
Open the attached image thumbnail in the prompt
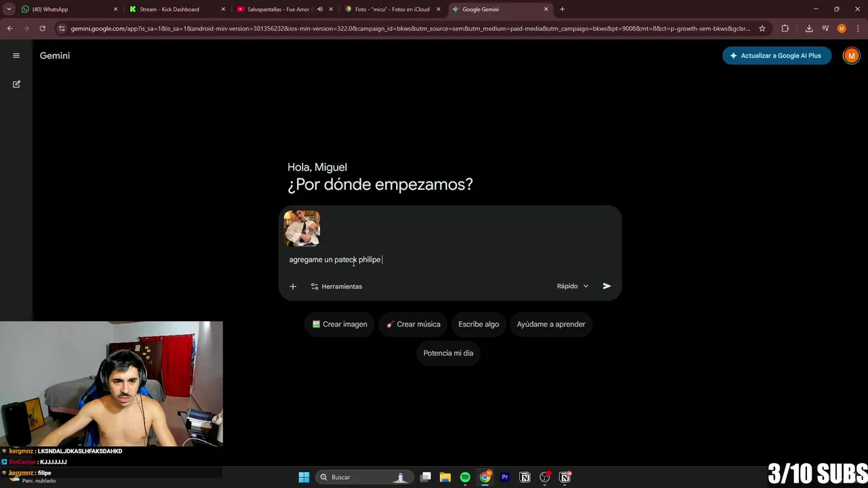point(302,228)
